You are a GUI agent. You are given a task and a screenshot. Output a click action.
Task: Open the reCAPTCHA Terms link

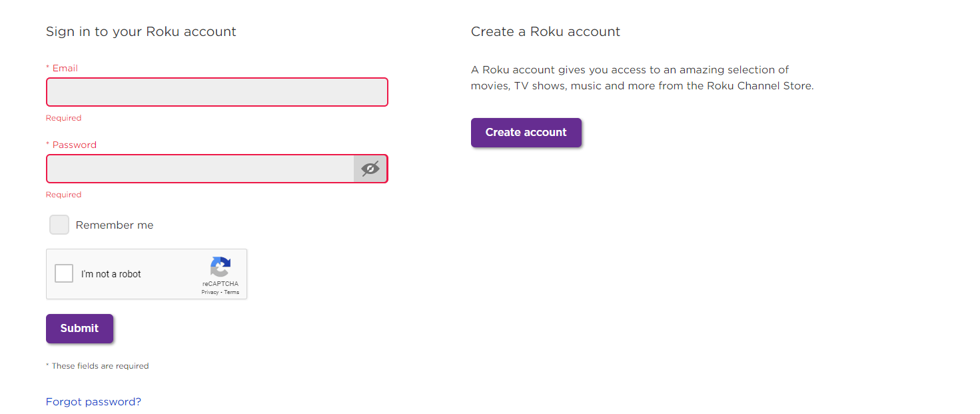point(231,292)
